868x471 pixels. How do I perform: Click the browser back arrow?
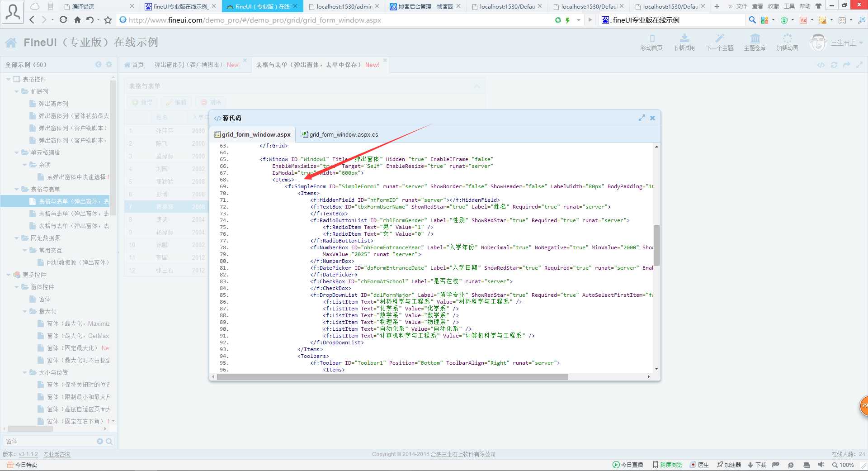coord(32,20)
